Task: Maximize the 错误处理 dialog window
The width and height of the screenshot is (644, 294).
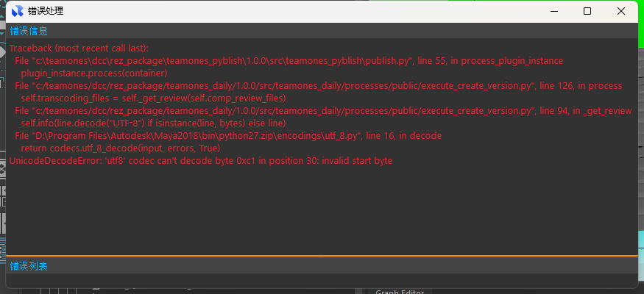Action: click(x=587, y=11)
